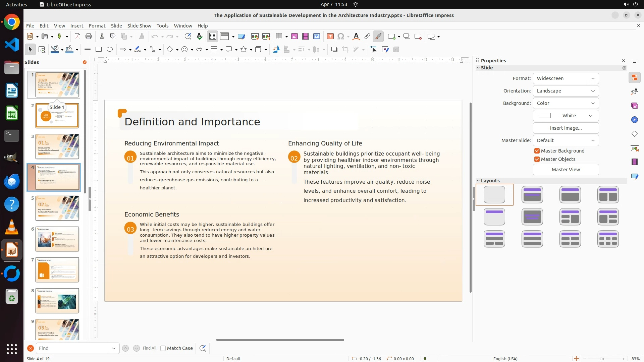Select the Rectangle shape tool
Screen dimensions: 644x362
[99, 50]
